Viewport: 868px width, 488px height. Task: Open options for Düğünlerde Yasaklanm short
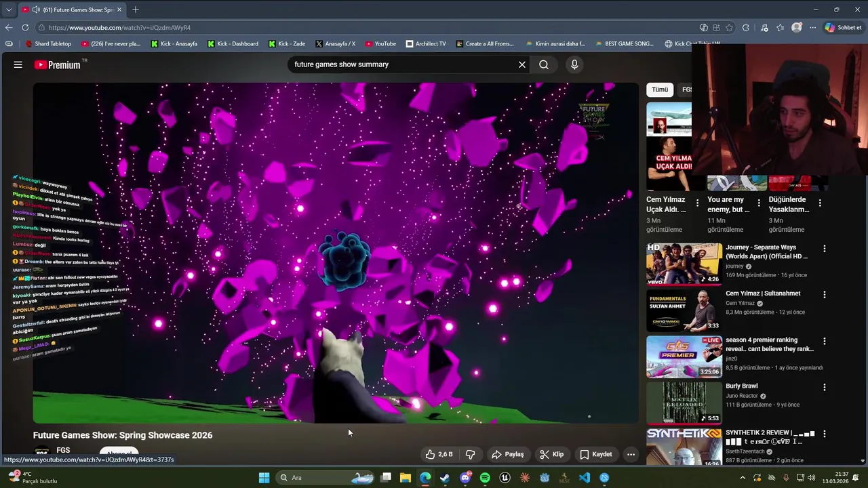click(820, 203)
